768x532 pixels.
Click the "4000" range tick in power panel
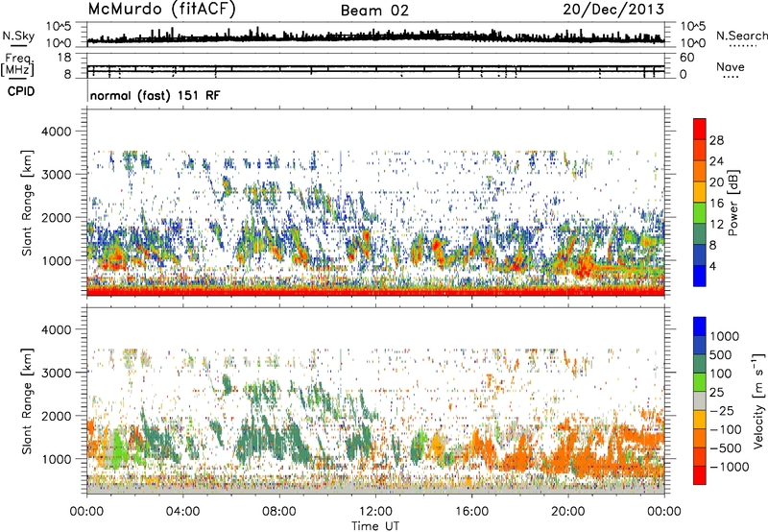(x=56, y=132)
